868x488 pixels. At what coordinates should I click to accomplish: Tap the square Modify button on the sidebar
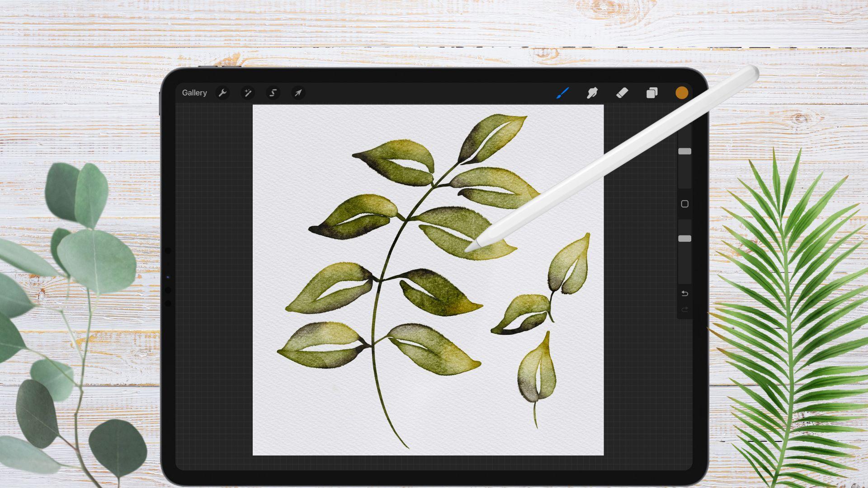684,204
